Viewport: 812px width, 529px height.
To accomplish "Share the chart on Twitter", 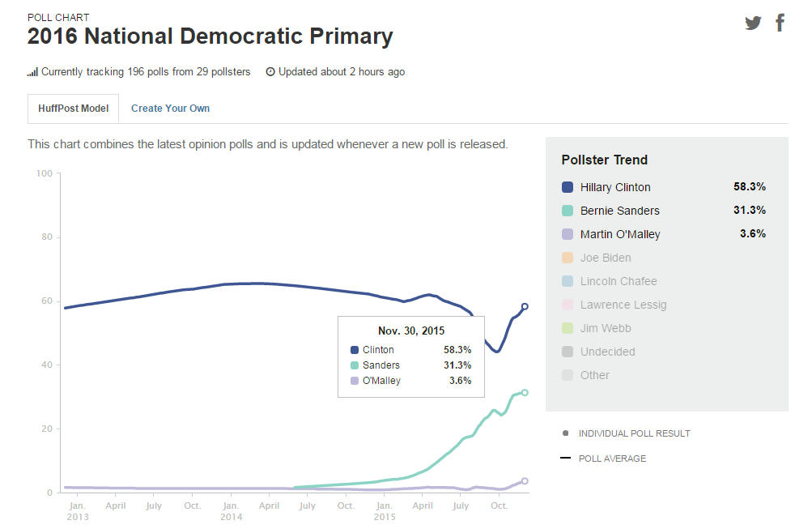I will click(753, 23).
